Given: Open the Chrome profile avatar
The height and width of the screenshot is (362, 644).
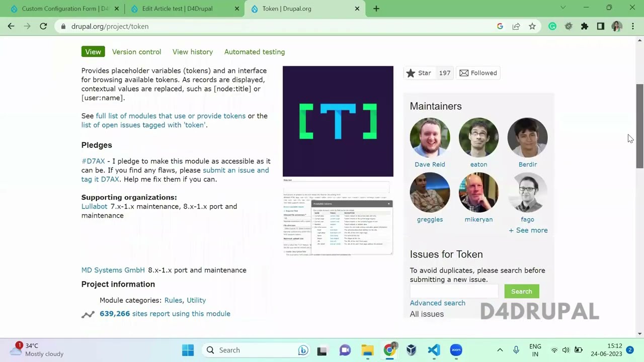Looking at the screenshot, I should [617, 26].
